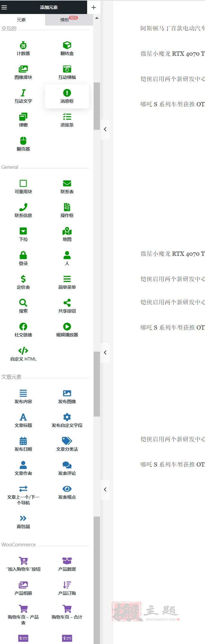The image size is (205, 644).
Task: Collapse panel using the topmost left chevron
Action: pos(105,129)
